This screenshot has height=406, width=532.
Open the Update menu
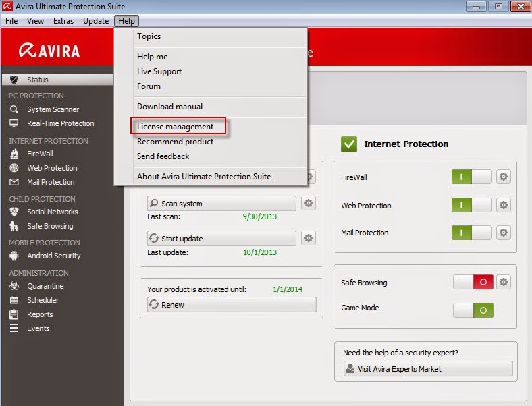96,21
